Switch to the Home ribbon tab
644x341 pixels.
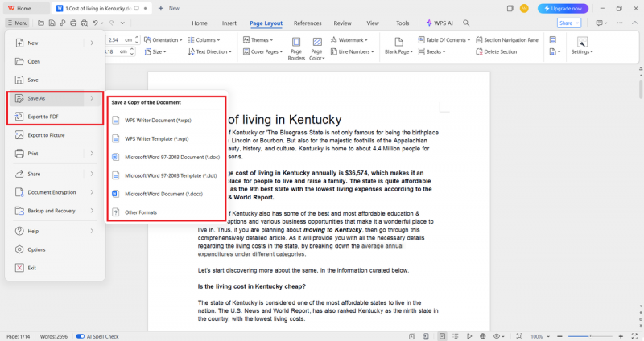coord(200,23)
